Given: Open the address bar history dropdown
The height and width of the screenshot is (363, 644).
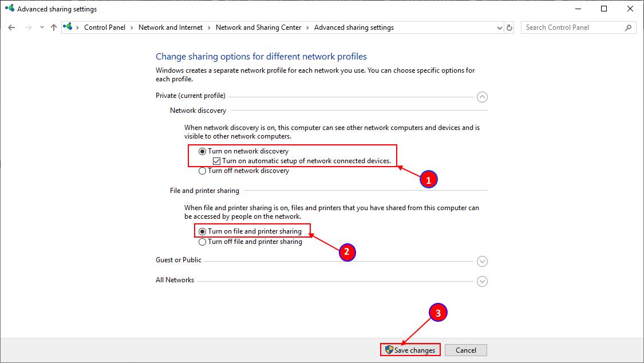Looking at the screenshot, I should point(499,27).
